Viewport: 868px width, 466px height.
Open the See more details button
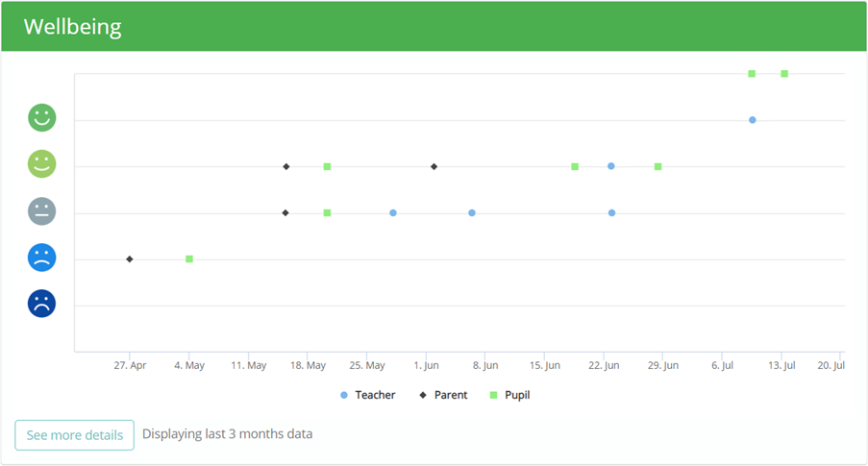point(74,435)
